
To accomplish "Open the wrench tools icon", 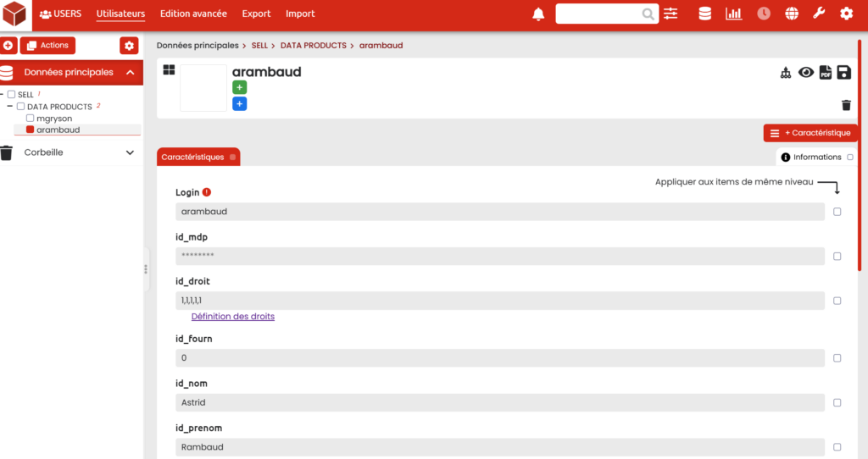I will [819, 14].
